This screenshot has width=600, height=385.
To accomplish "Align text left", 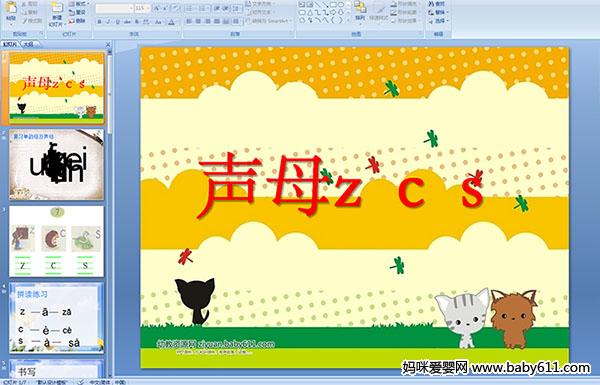I will [x=189, y=21].
